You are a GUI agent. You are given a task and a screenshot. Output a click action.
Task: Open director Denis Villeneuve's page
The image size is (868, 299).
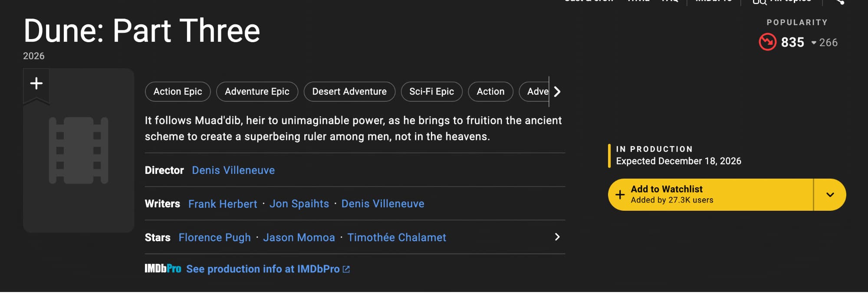point(233,170)
